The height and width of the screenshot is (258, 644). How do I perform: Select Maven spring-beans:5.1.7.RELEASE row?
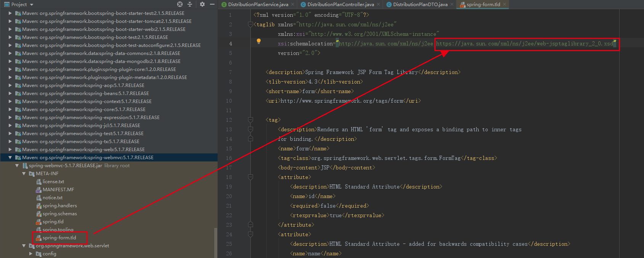pyautogui.click(x=109, y=93)
